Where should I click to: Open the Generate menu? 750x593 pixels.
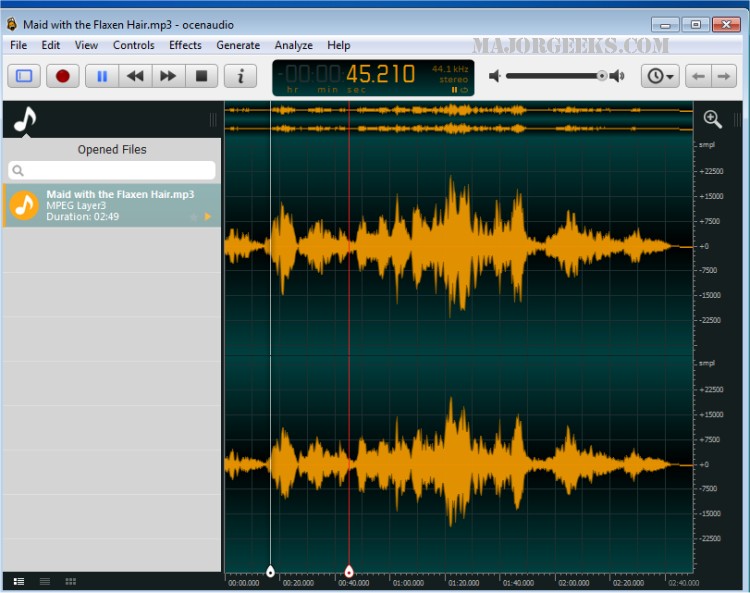[x=238, y=45]
